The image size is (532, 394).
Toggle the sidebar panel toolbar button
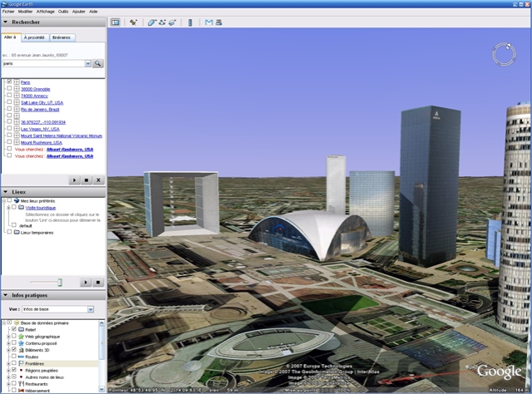coord(116,22)
